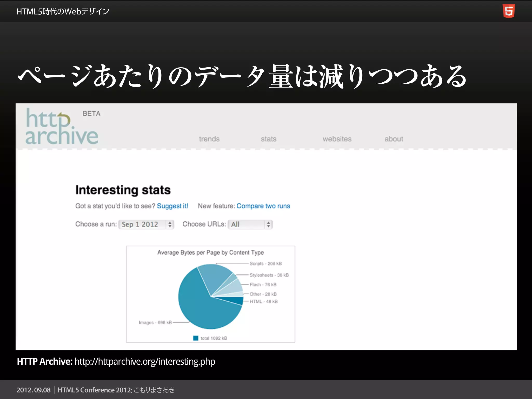532x399 pixels.
Task: Click the httparchive.org/interesting.php URL caption
Action: 145,362
